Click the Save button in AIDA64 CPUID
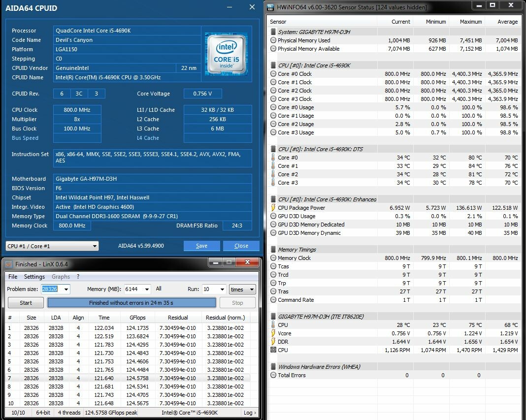 [x=201, y=246]
